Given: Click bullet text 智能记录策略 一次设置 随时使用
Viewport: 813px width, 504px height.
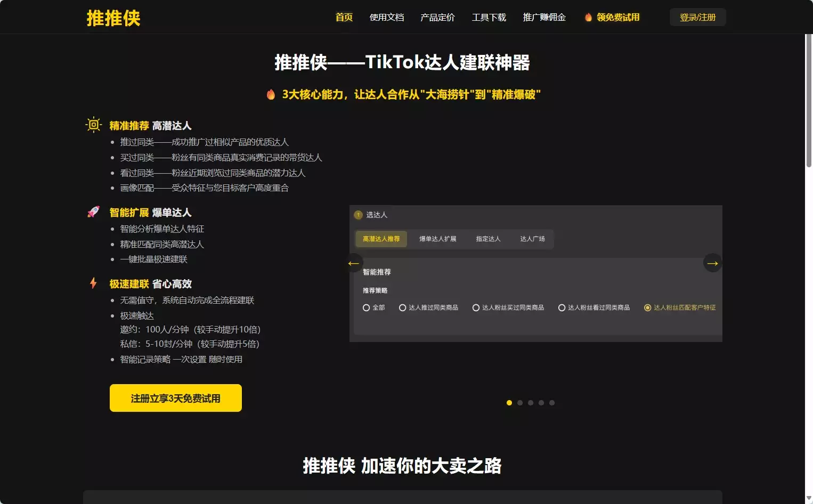Looking at the screenshot, I should coord(181,360).
